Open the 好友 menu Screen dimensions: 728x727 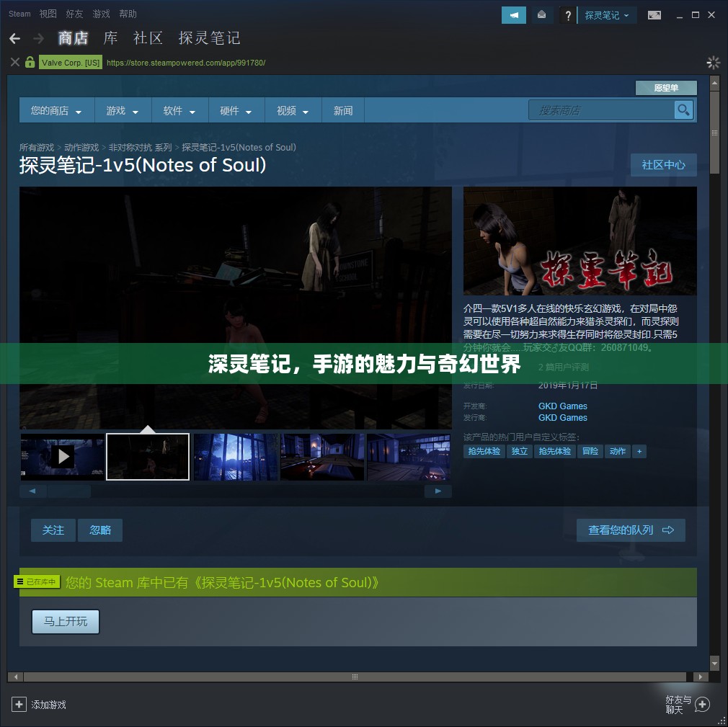pos(74,14)
